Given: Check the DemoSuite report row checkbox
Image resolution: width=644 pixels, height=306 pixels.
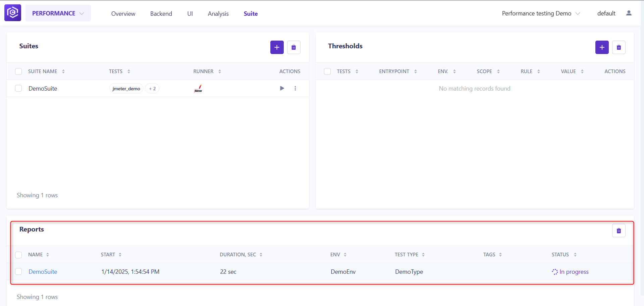Looking at the screenshot, I should 18,271.
